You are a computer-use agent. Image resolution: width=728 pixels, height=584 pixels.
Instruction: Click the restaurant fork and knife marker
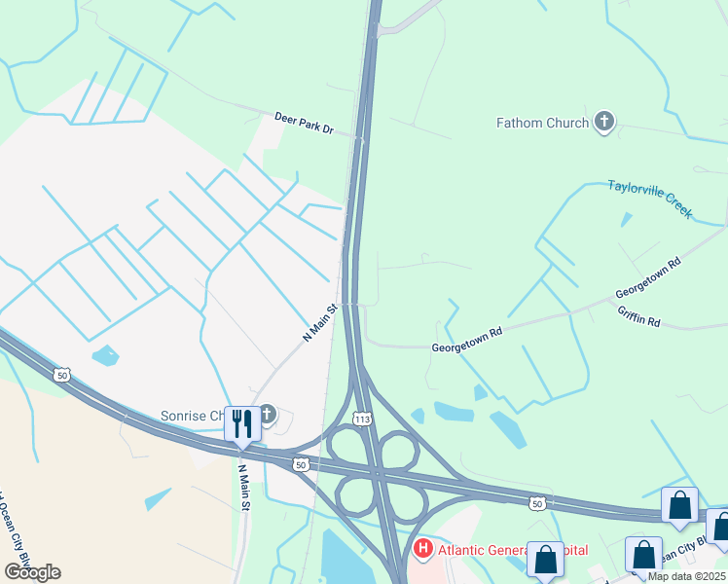(242, 426)
